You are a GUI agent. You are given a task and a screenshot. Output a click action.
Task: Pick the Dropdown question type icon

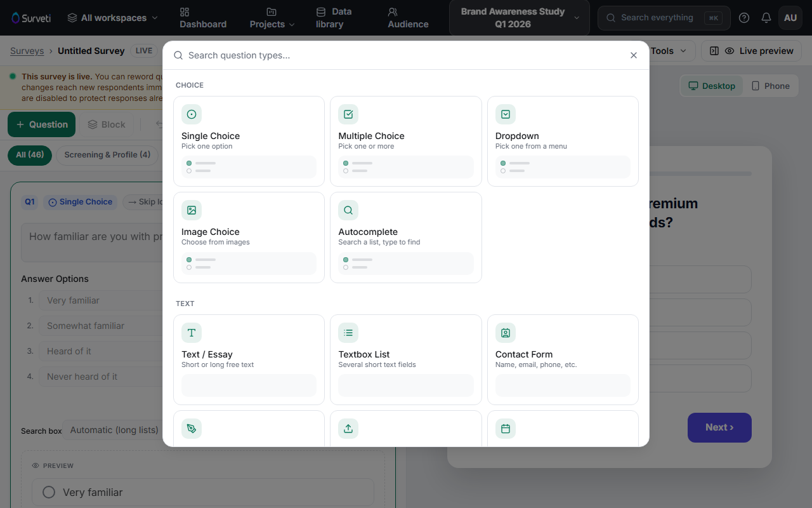coord(506,114)
